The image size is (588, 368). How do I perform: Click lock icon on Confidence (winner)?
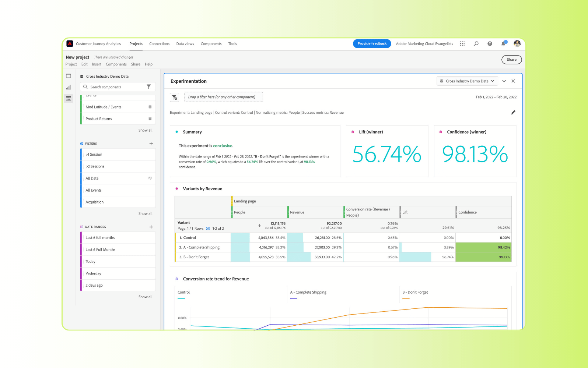[441, 132]
